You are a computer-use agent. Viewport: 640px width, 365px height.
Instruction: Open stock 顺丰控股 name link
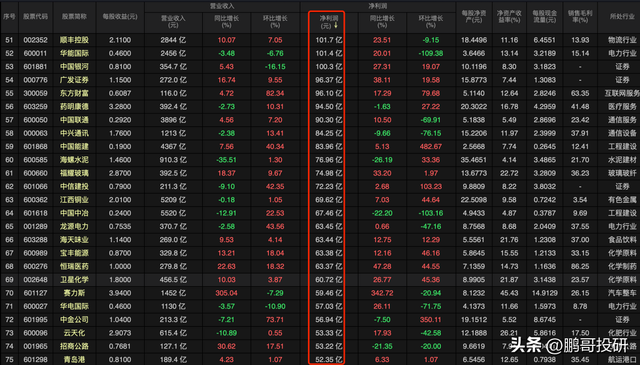[x=74, y=40]
